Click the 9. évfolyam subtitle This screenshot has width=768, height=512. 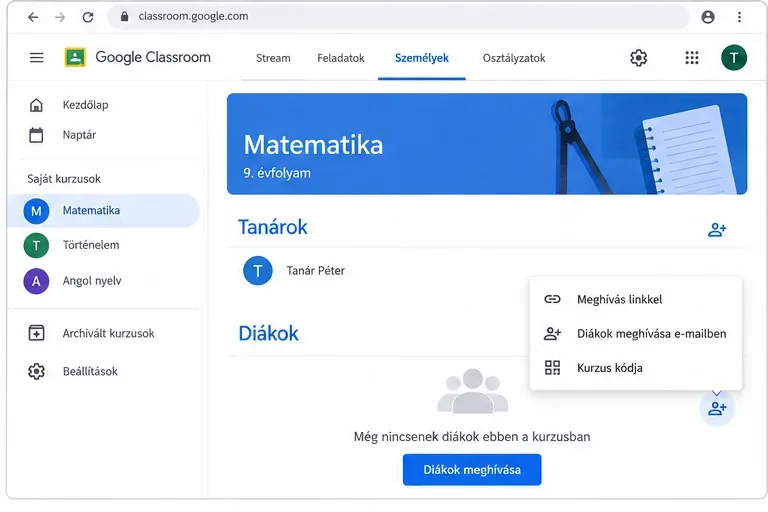coord(277,173)
